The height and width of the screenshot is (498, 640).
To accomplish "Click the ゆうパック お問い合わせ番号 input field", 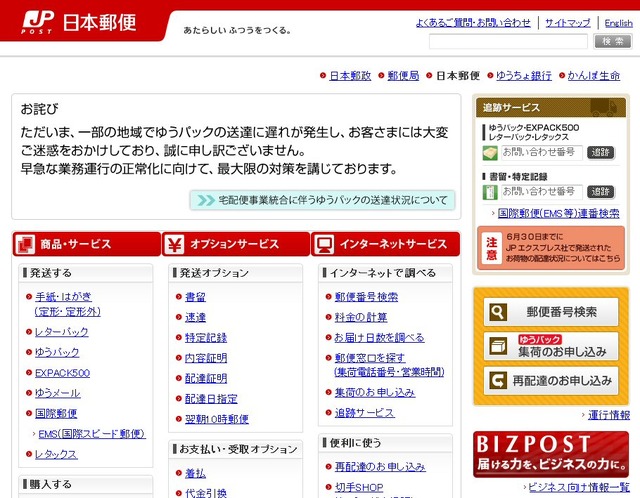I will click(x=541, y=153).
